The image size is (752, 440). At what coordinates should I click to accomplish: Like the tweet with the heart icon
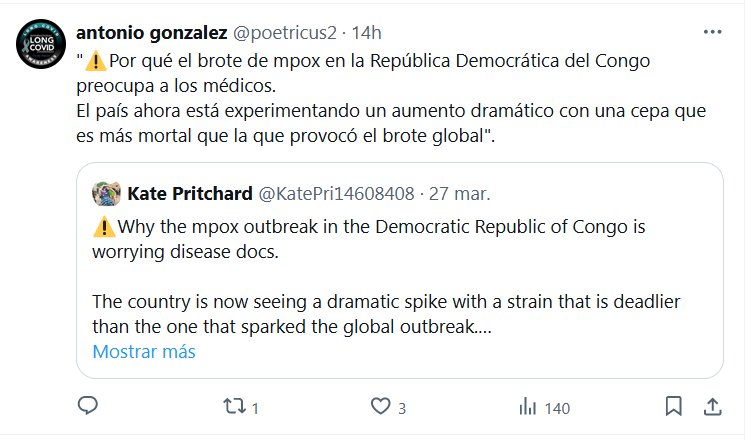pos(380,407)
